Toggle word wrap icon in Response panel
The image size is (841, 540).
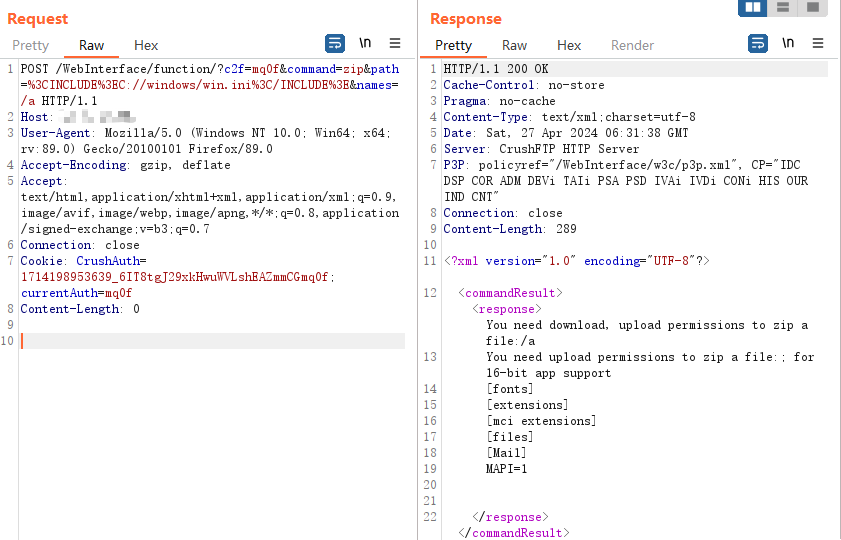(758, 43)
